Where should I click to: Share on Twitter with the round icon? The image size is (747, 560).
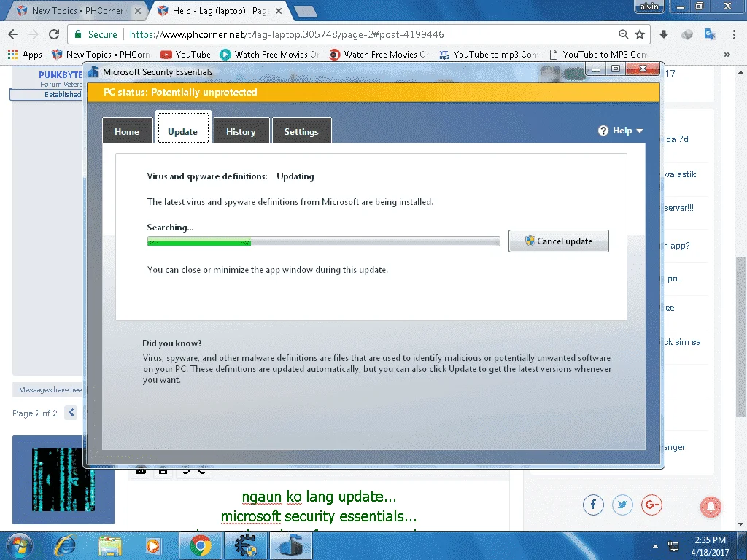point(622,505)
